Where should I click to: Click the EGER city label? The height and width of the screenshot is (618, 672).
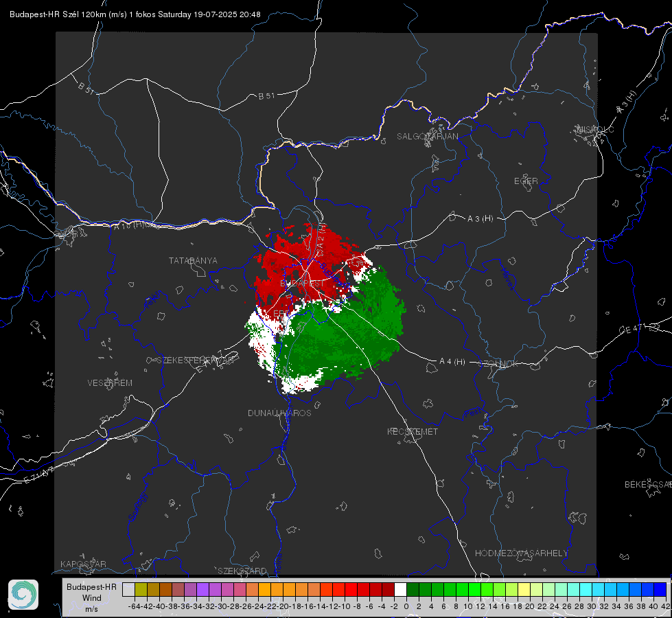click(x=526, y=181)
